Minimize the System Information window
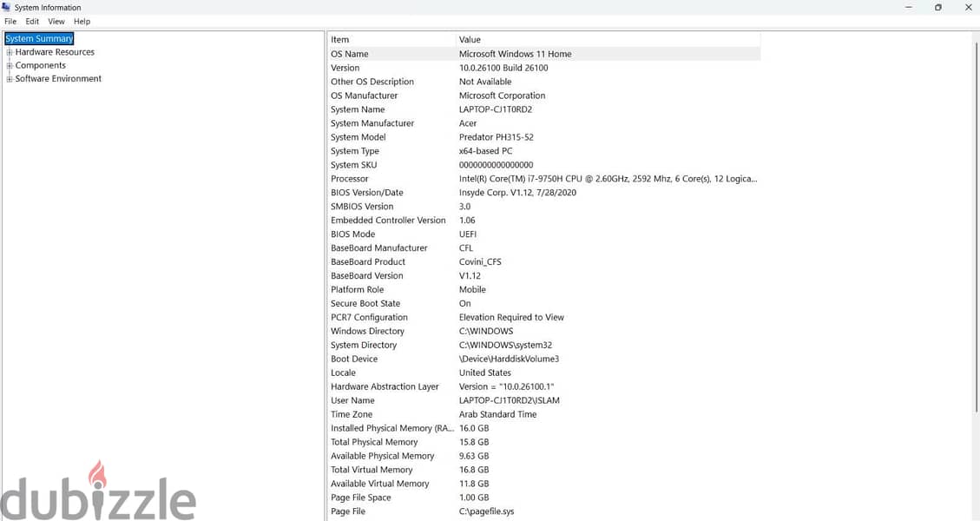 [x=909, y=8]
